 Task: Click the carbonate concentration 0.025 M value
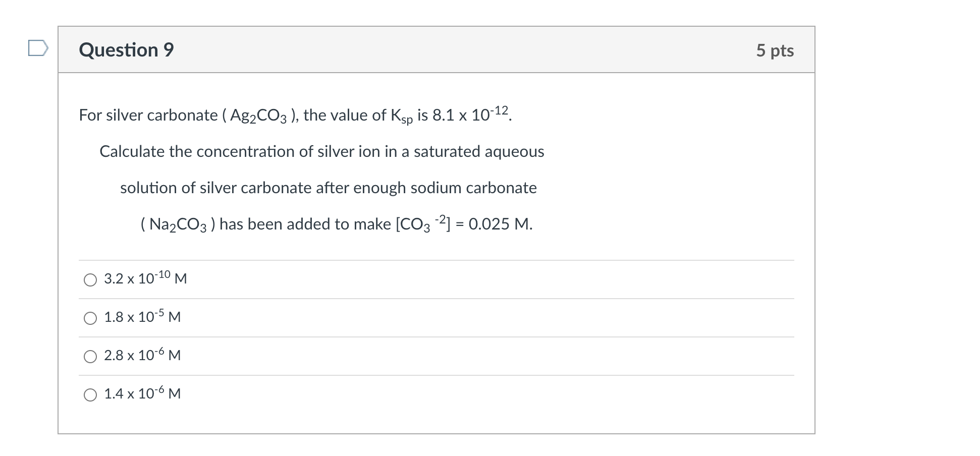click(500, 224)
